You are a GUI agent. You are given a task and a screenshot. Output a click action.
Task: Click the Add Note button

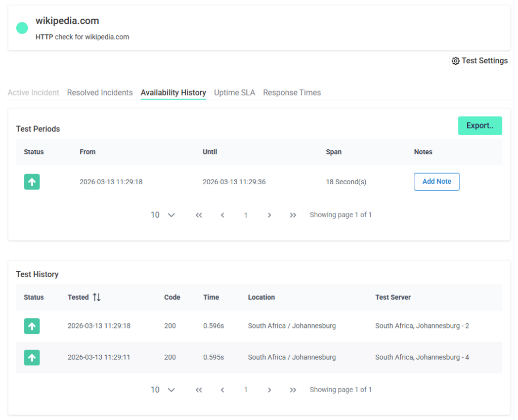[x=436, y=181]
